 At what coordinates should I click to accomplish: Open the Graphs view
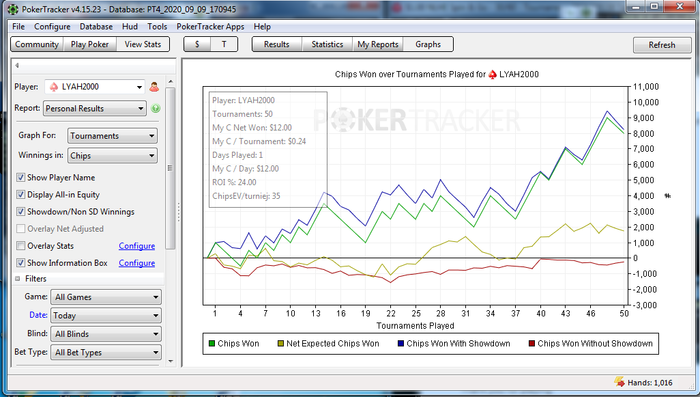[x=428, y=44]
